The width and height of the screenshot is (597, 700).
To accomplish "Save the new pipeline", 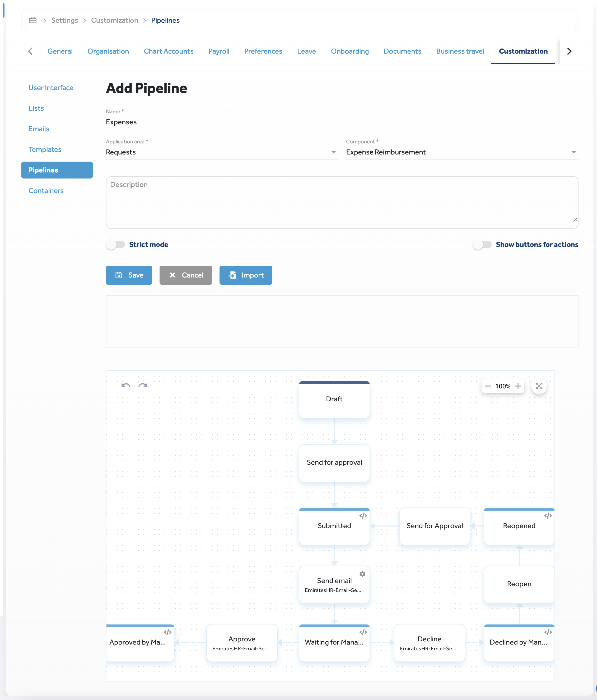I will pos(129,275).
